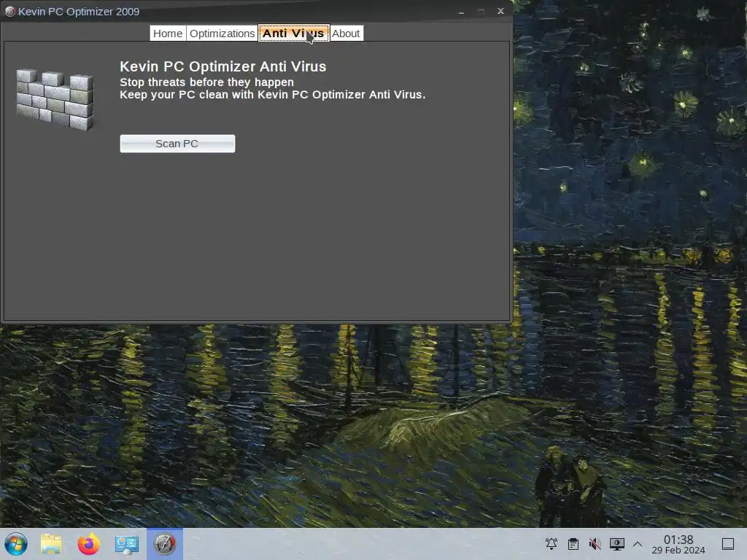This screenshot has height=560, width=747.
Task: Expand hidden system tray icons
Action: [638, 544]
